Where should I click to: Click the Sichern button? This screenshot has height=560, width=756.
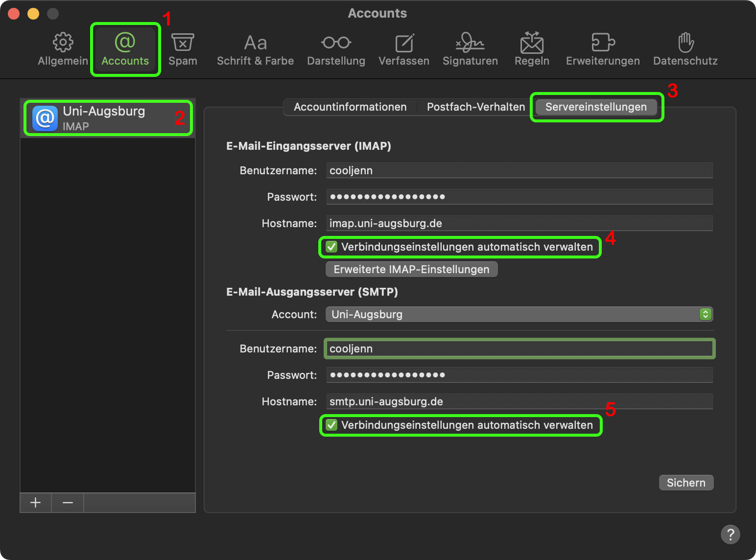point(686,483)
